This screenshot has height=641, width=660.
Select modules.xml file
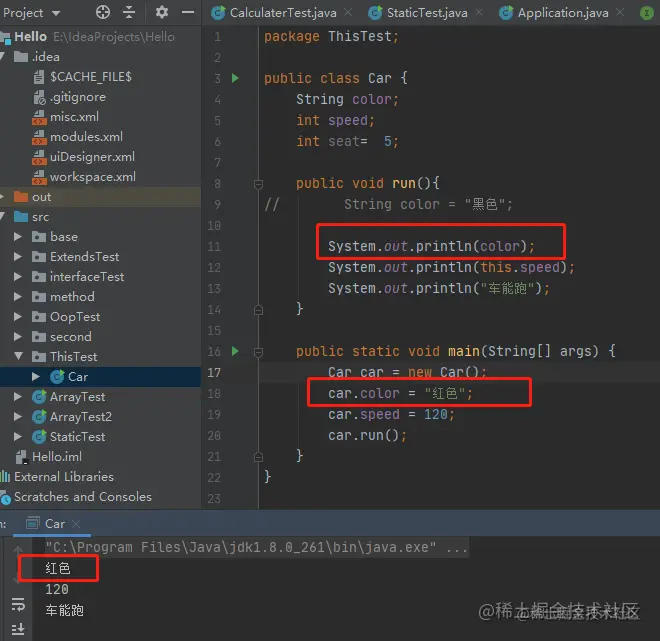(86, 137)
